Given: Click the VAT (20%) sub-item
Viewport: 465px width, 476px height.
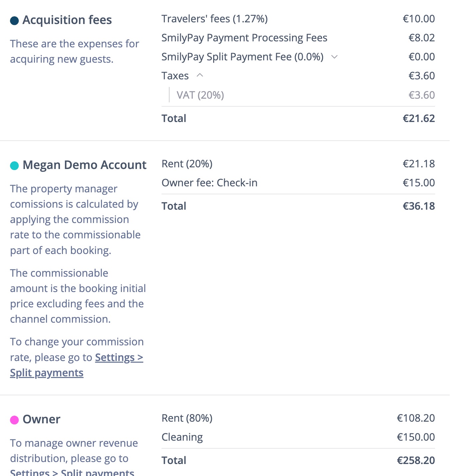Looking at the screenshot, I should click(x=200, y=95).
